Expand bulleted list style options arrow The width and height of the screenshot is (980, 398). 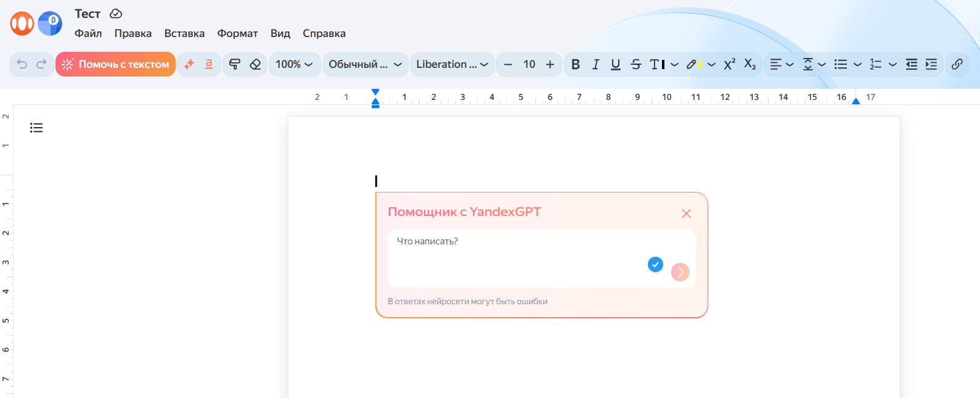(x=857, y=64)
